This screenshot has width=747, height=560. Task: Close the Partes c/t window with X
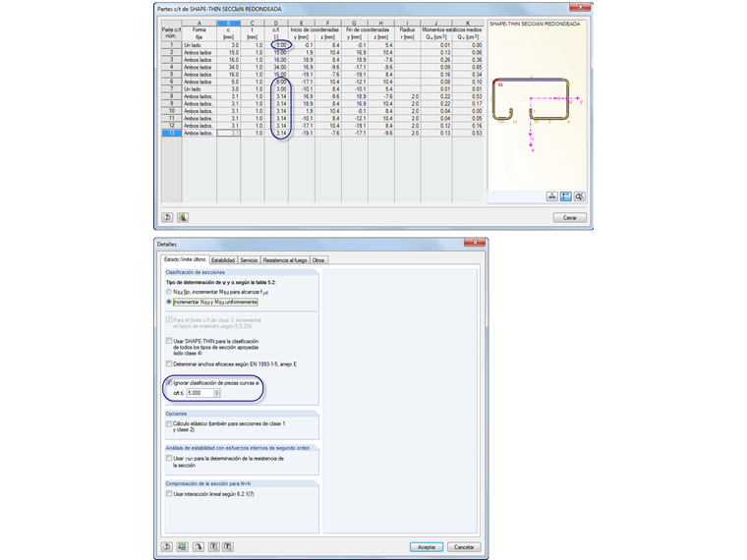[x=580, y=7]
